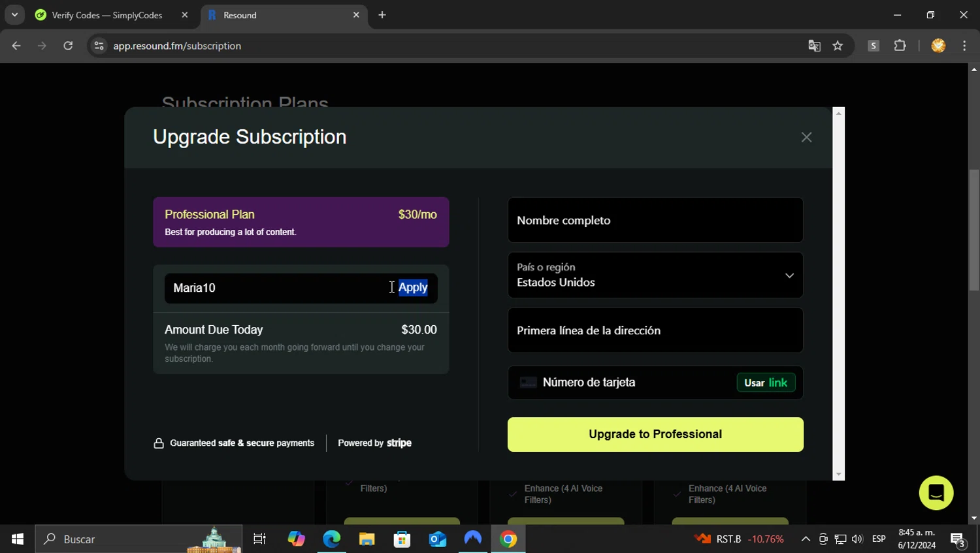The image size is (980, 553).
Task: Open Copilot from the taskbar
Action: point(296,539)
